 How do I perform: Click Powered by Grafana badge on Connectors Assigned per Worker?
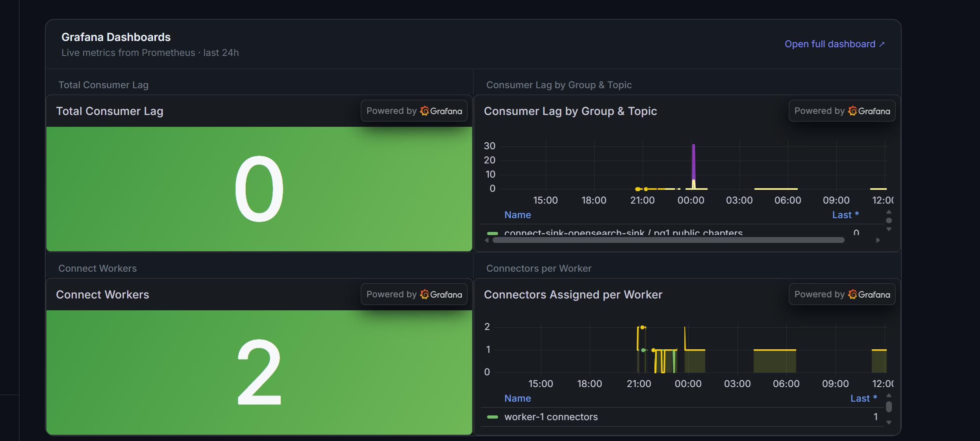(x=842, y=295)
